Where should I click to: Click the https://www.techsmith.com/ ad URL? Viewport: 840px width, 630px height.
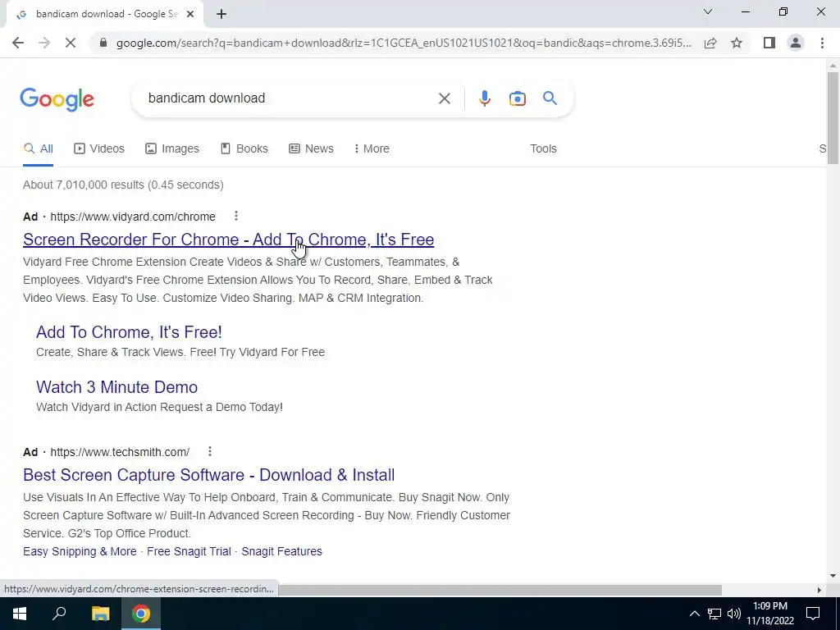120,452
